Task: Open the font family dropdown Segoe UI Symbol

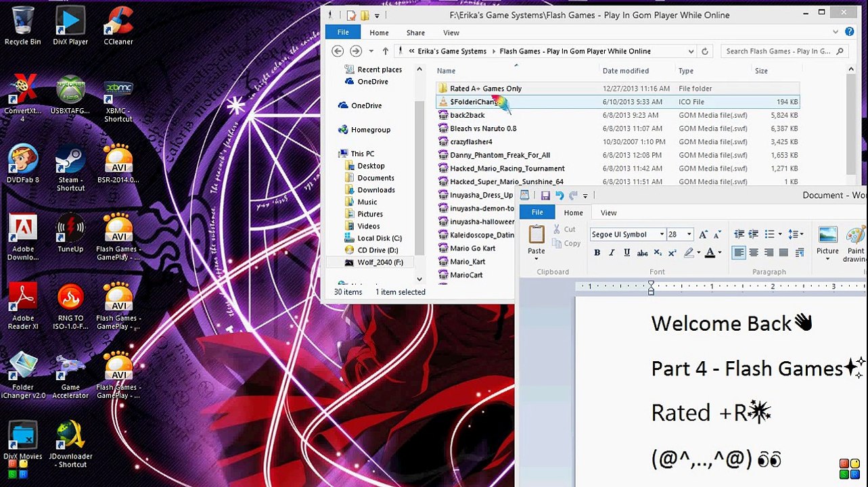Action: tap(662, 235)
